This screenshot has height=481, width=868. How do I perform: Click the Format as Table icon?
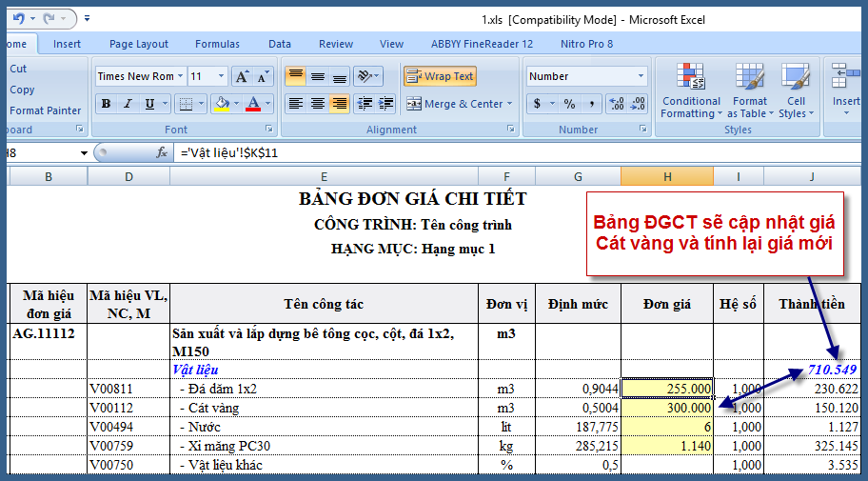click(749, 91)
